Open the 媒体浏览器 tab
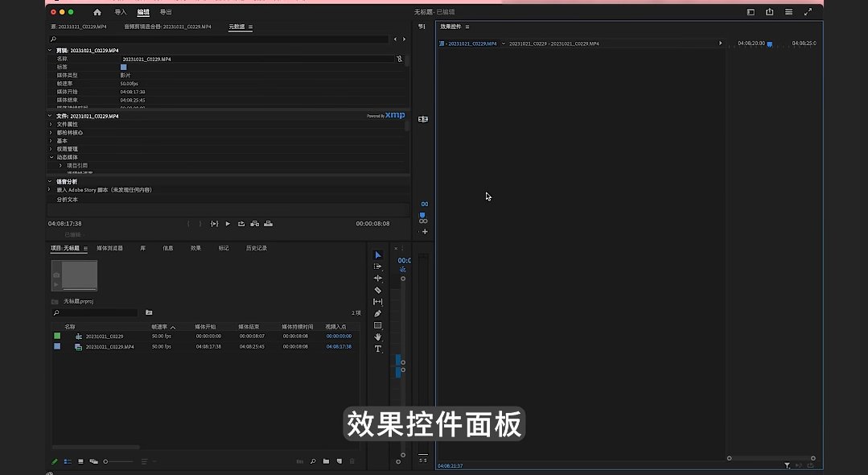The height and width of the screenshot is (475, 868). tap(109, 248)
